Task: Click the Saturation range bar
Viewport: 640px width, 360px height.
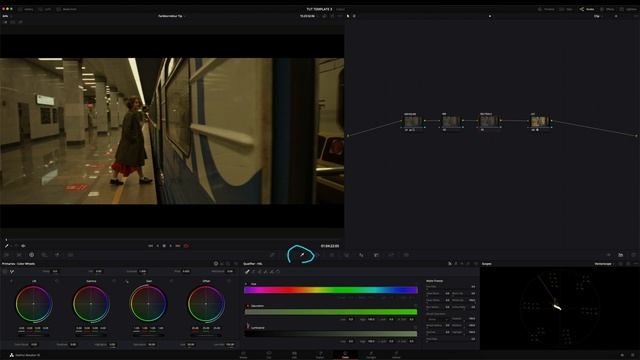Action: 331,312
